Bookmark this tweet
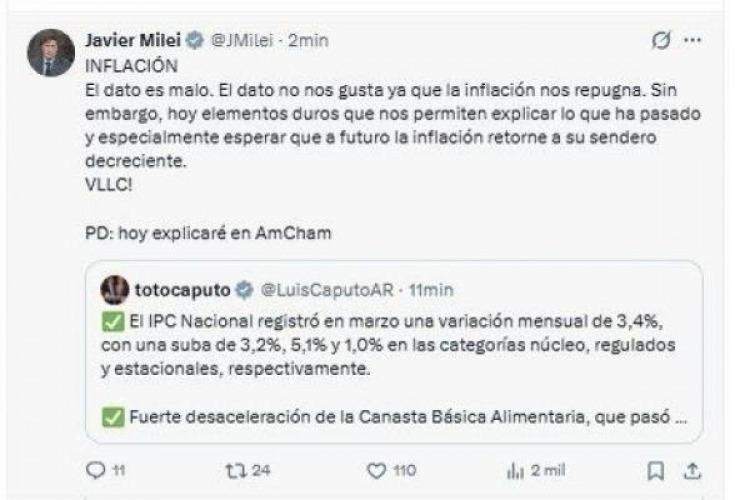The image size is (750, 500). tap(655, 470)
